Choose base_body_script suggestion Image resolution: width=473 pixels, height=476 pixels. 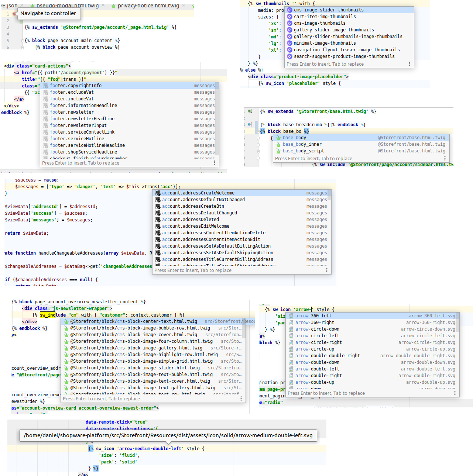(x=361, y=151)
